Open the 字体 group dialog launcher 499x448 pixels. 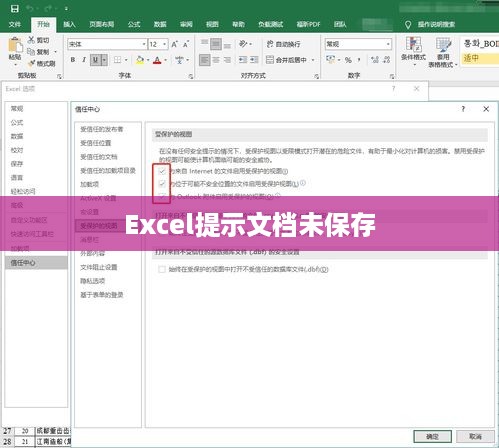point(191,76)
